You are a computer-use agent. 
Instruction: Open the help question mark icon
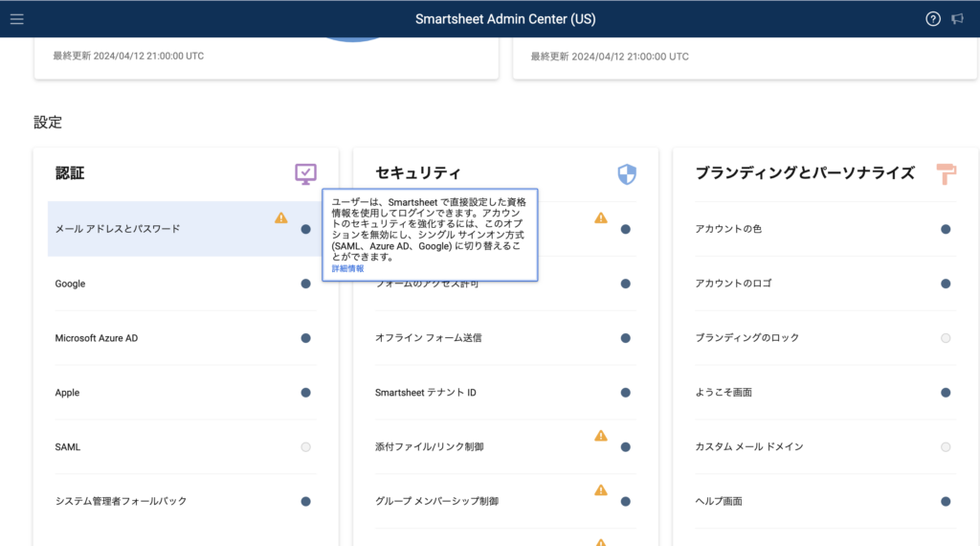tap(932, 19)
